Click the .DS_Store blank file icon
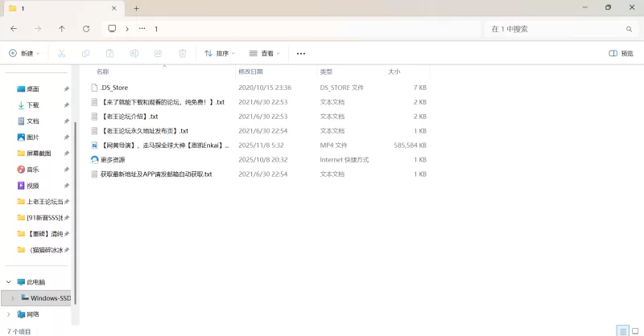644x336 pixels. 94,88
